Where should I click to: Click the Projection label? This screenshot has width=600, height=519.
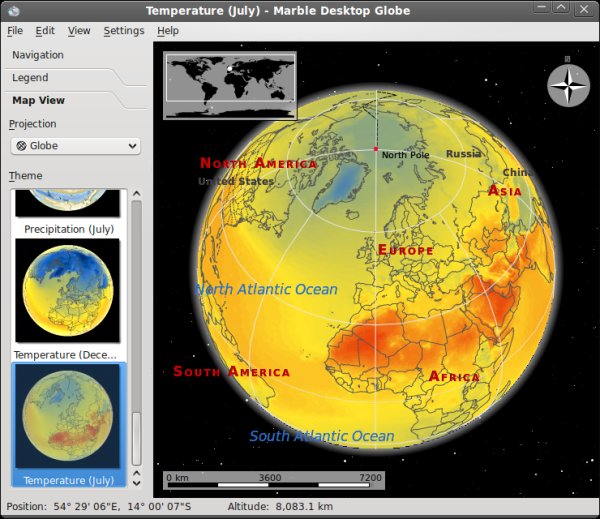(x=33, y=124)
